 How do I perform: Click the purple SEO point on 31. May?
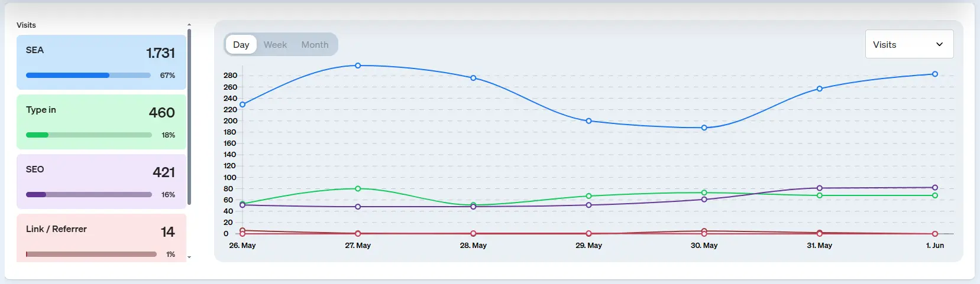819,188
